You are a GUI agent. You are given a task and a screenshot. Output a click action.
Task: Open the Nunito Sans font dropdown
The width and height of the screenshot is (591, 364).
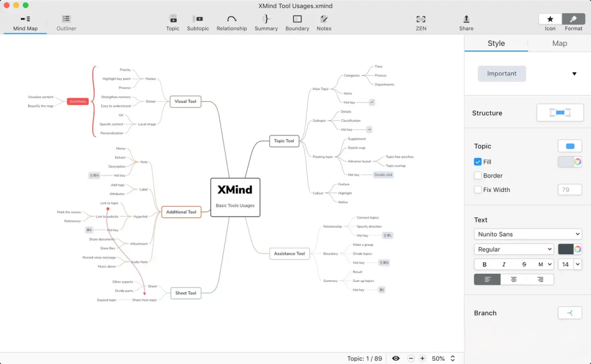click(528, 234)
